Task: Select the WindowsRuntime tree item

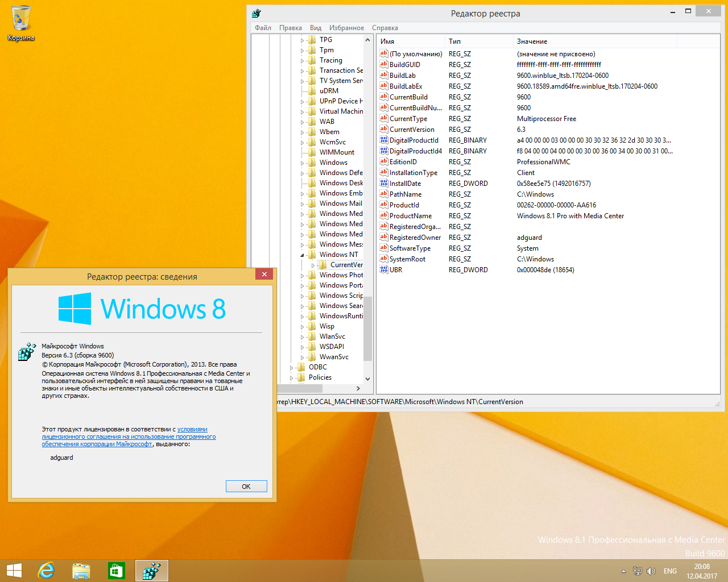Action: (341, 315)
